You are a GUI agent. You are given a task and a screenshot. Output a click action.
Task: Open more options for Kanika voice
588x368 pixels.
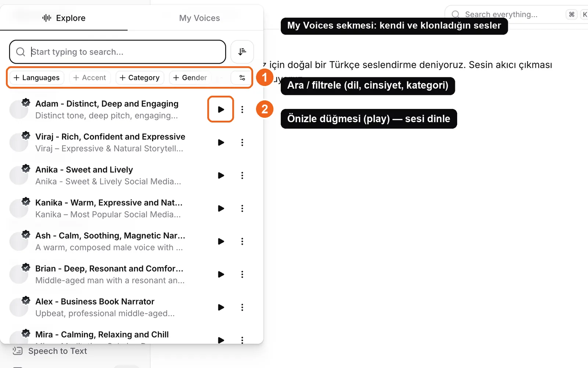pos(242,208)
